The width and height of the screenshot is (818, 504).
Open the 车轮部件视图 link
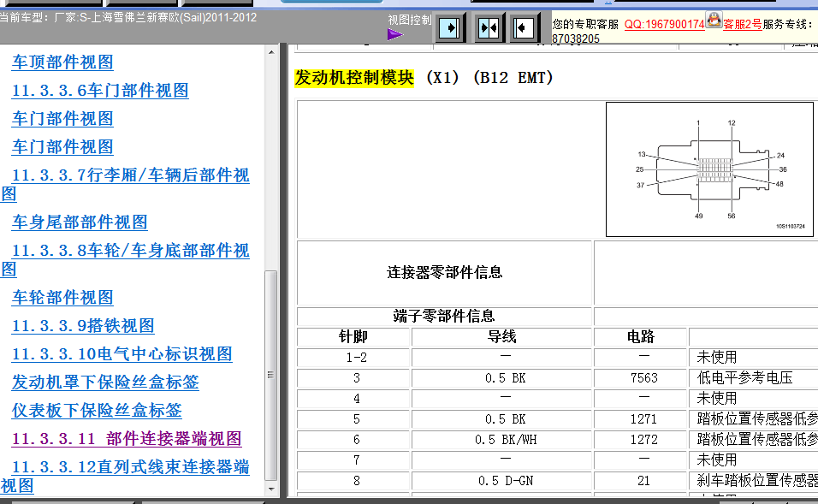(x=62, y=298)
